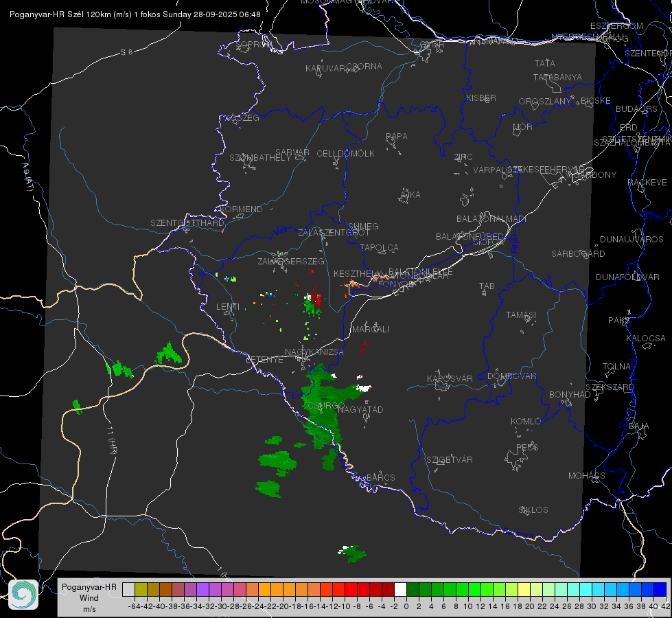Screen dimensions: 672x618
Task: Click the swirl weather logo icon
Action: tap(23, 595)
